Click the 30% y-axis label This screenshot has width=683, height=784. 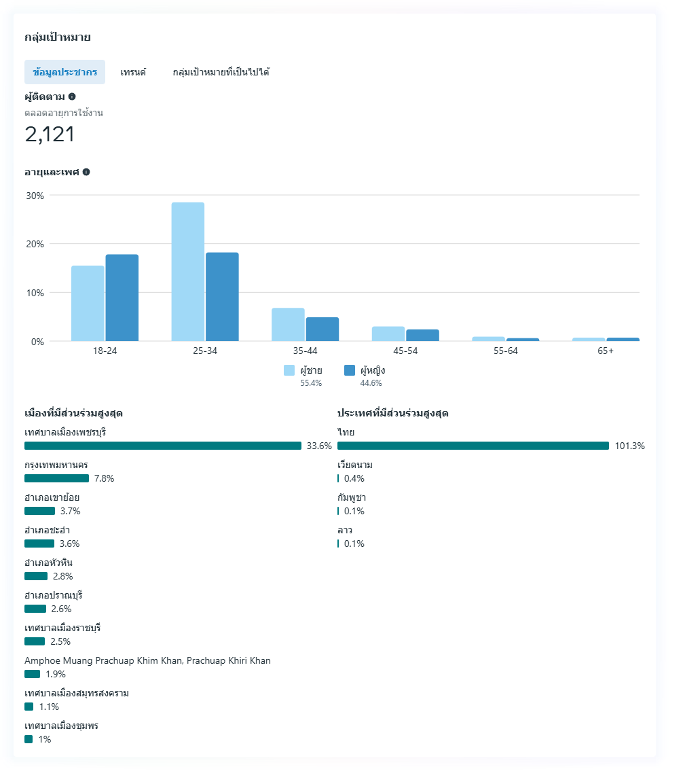tap(35, 196)
